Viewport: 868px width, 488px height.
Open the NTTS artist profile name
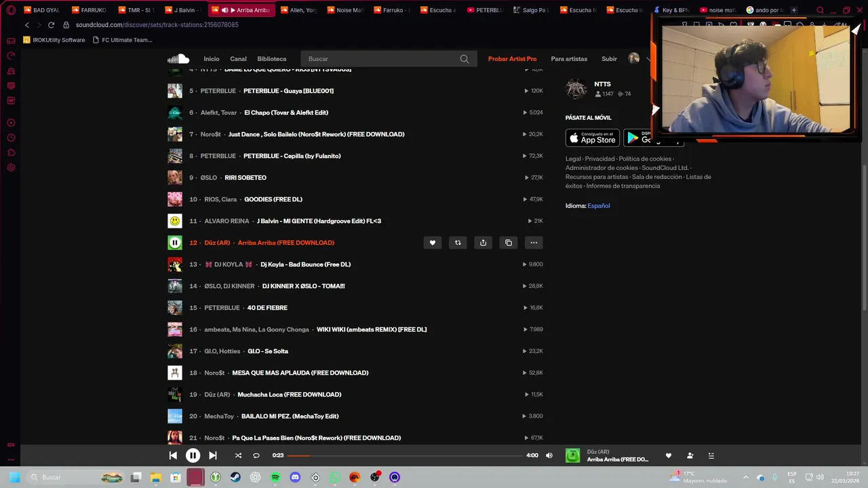(602, 84)
